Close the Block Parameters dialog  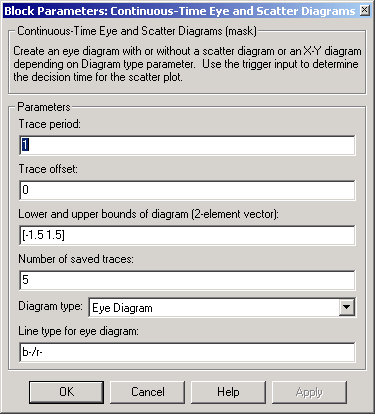click(x=365, y=11)
